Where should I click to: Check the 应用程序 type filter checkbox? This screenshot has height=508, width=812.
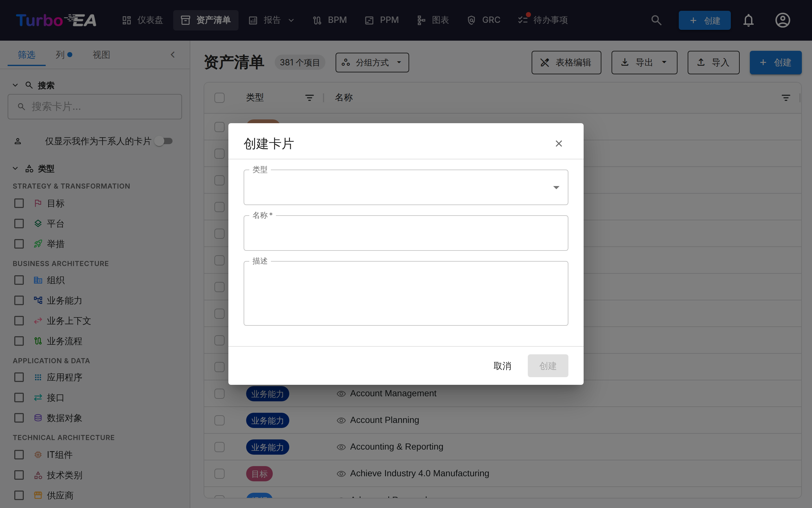click(x=19, y=377)
